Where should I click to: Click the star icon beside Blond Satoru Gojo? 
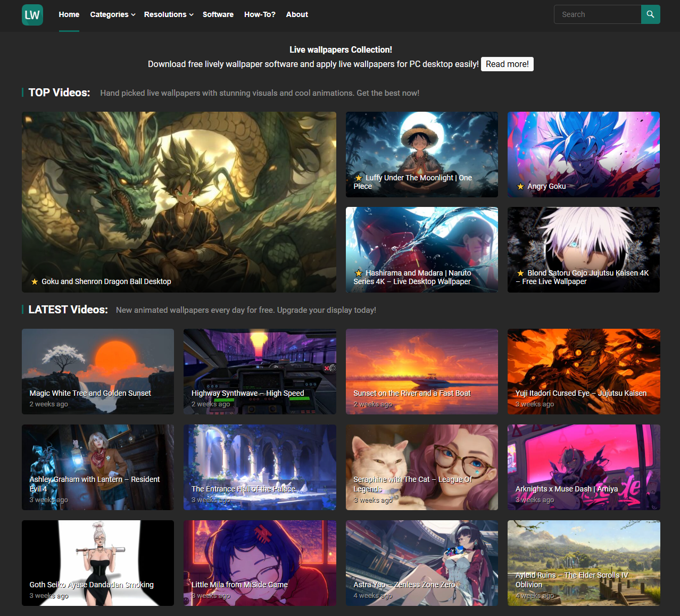[x=520, y=273]
